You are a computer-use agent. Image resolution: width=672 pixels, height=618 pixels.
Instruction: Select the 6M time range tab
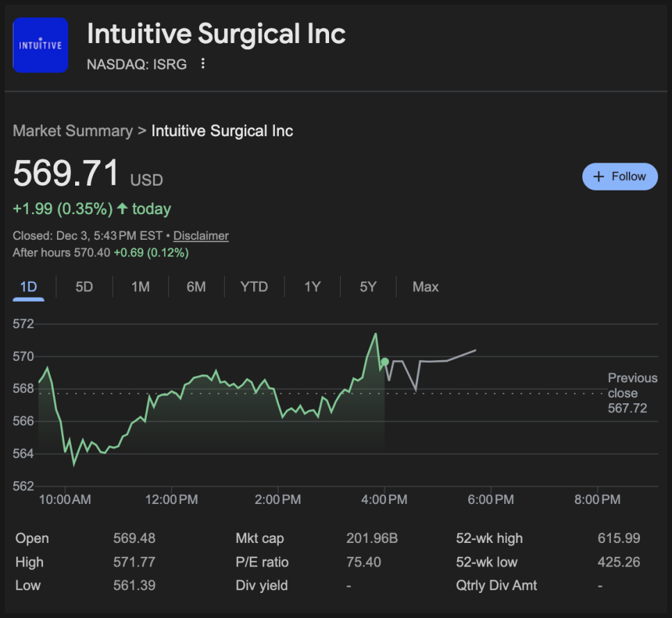coord(196,287)
